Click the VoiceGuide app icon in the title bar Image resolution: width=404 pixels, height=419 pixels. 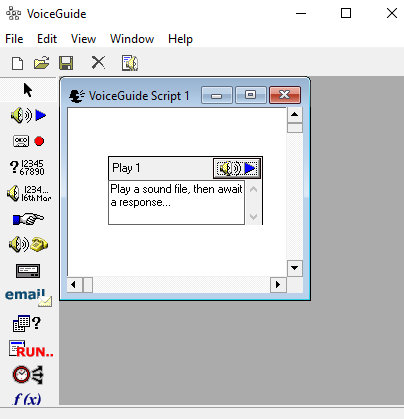[x=13, y=14]
